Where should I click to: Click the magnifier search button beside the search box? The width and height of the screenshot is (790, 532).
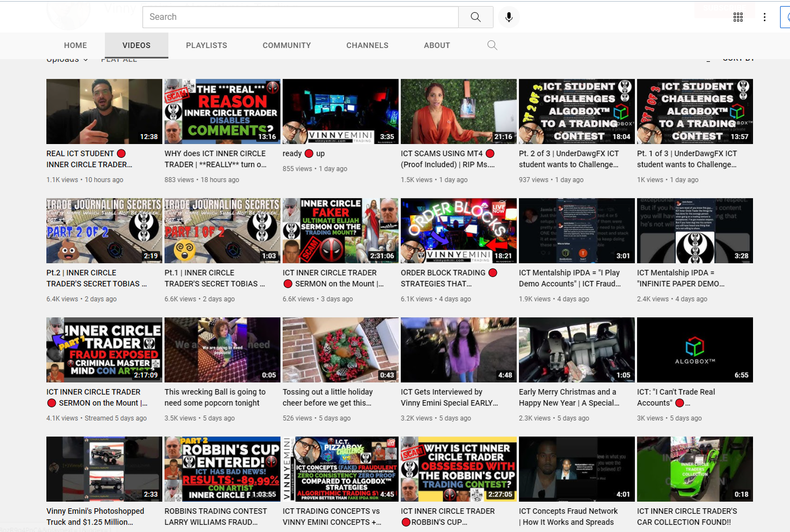pos(476,17)
